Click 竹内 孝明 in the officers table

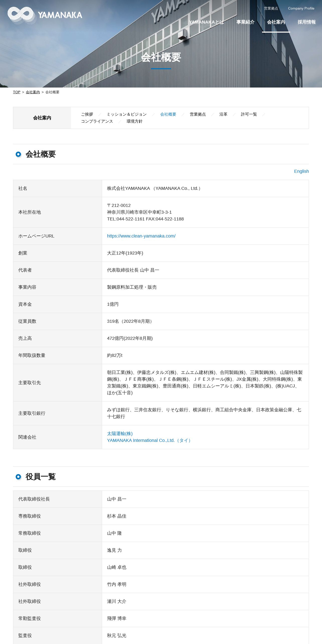tap(117, 584)
